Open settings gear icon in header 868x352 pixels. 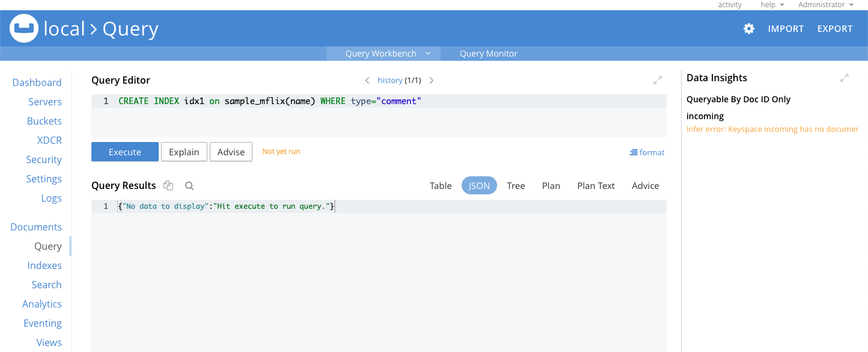point(749,29)
